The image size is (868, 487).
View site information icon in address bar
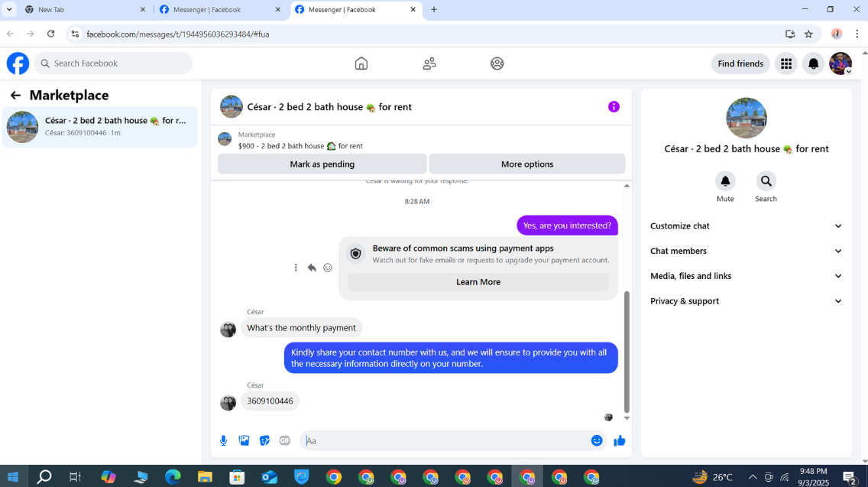76,34
